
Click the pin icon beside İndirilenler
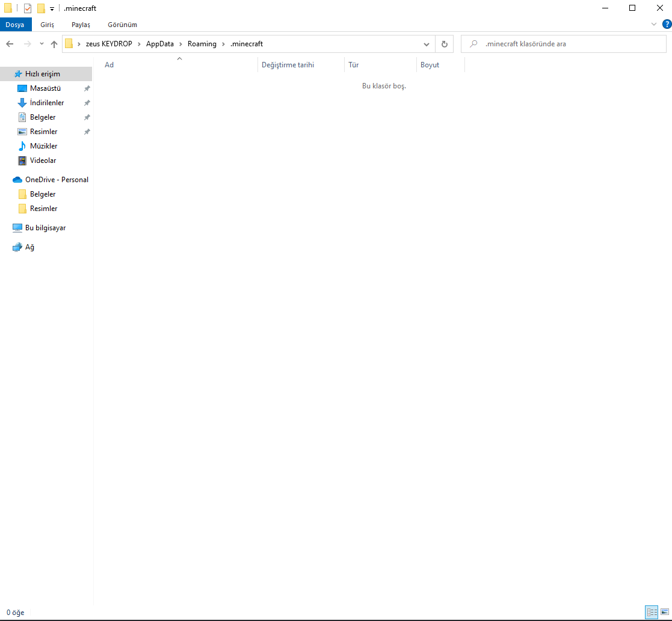87,103
